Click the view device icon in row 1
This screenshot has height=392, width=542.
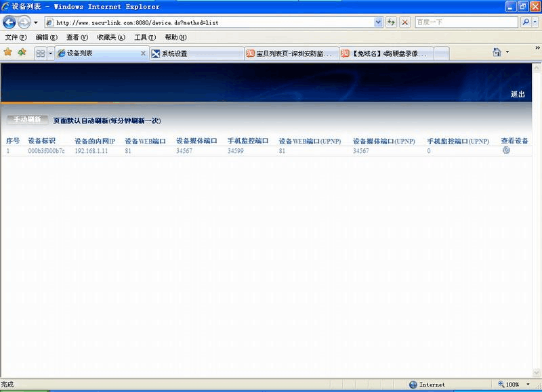click(506, 150)
